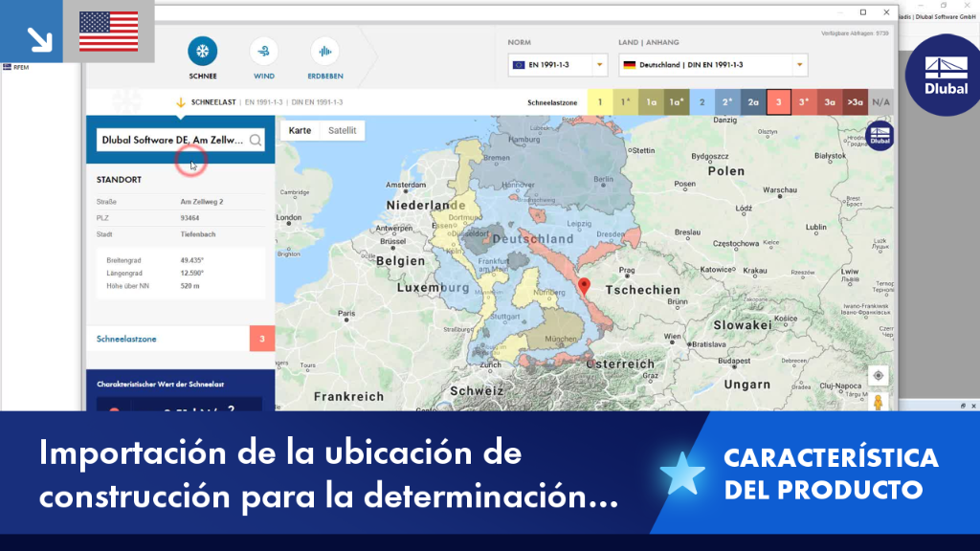Click the blue arrow corner button
Viewport: 980px width, 551px height.
(32, 32)
